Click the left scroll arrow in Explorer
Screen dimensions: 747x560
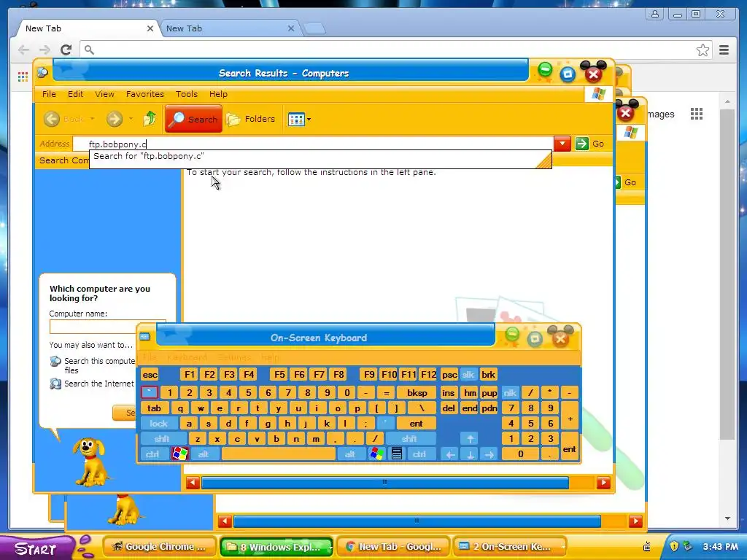click(x=193, y=483)
